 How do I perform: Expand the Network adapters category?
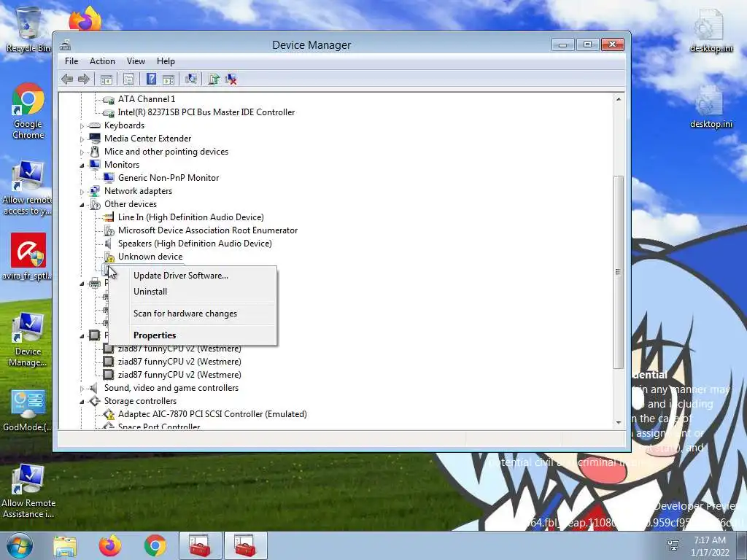82,192
